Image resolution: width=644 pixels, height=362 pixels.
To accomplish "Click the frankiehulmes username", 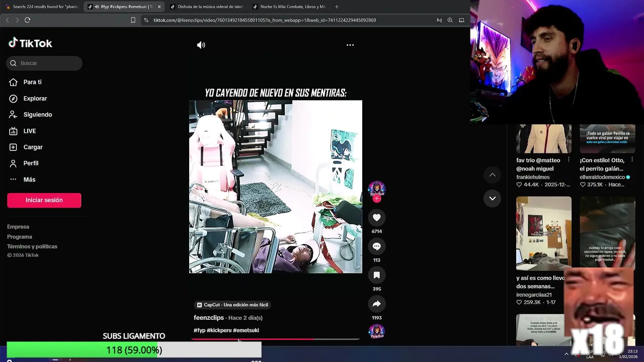I will pyautogui.click(x=533, y=177).
